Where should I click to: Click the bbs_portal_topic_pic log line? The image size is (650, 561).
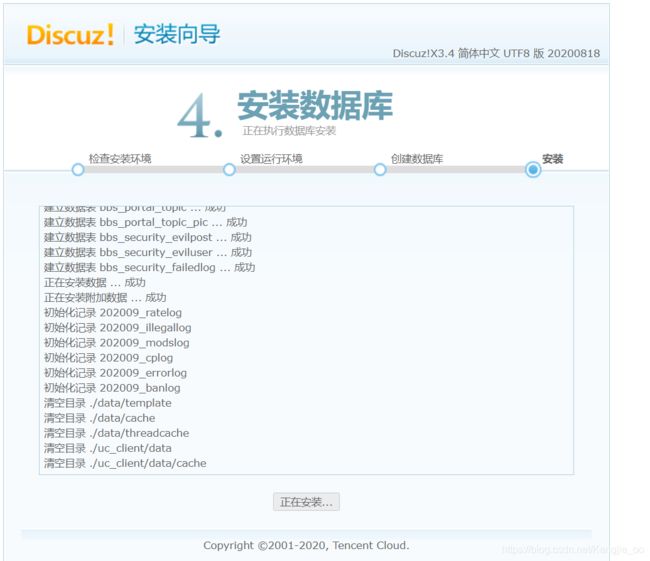click(146, 222)
